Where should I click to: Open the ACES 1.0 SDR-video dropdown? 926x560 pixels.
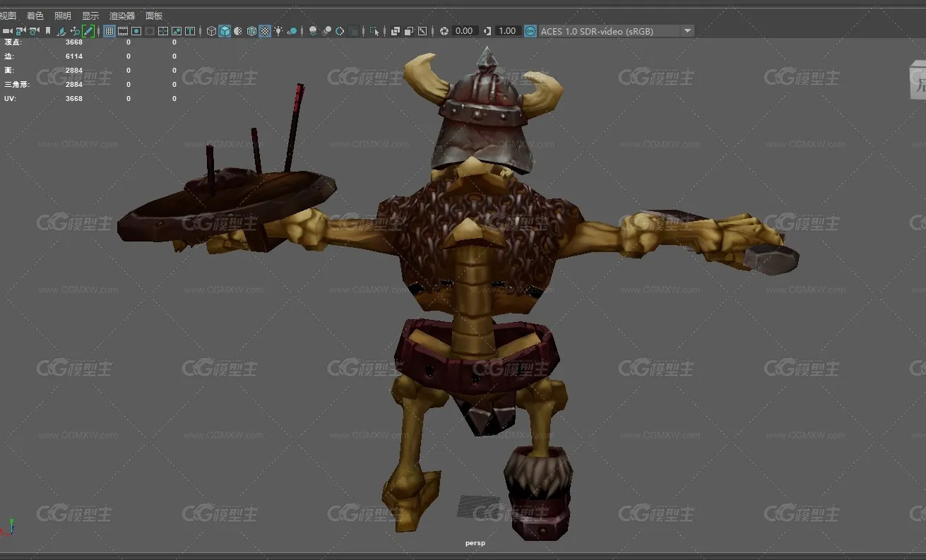point(617,31)
